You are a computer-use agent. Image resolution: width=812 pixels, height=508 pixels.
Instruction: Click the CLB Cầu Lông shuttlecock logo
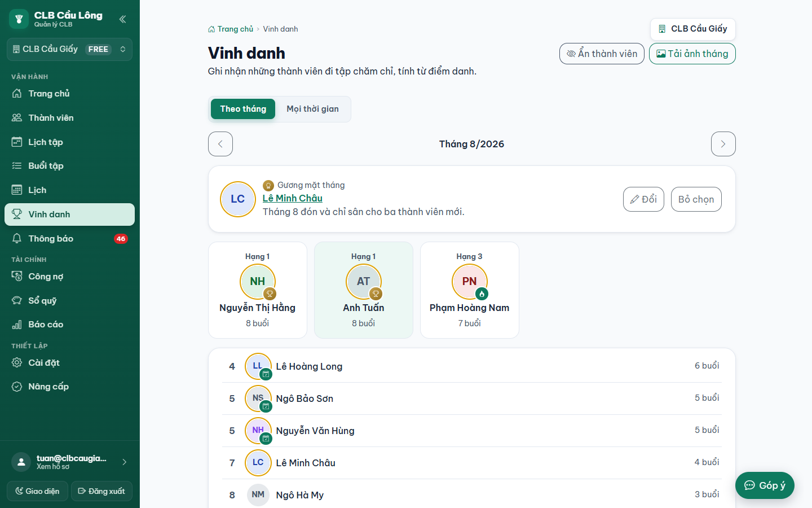19,19
